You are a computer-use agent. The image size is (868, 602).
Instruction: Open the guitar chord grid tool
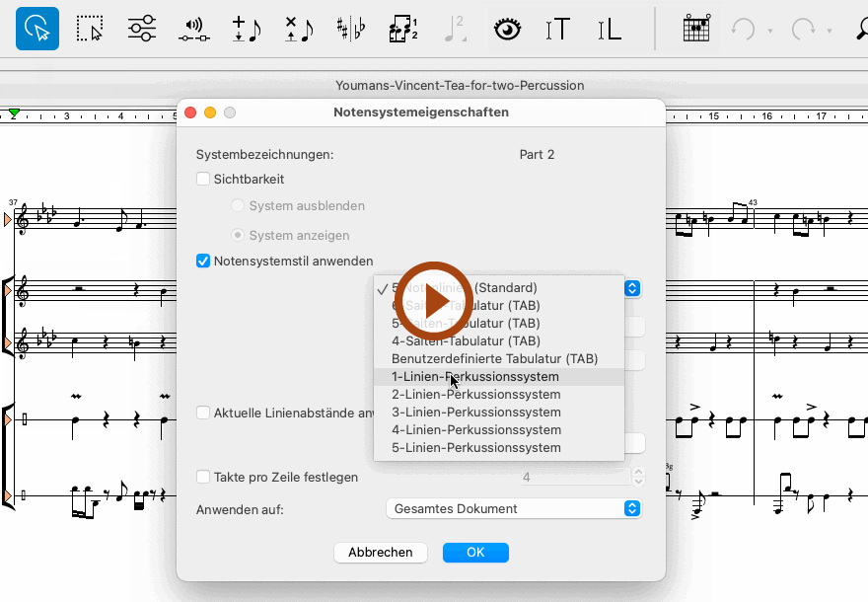[x=697, y=29]
